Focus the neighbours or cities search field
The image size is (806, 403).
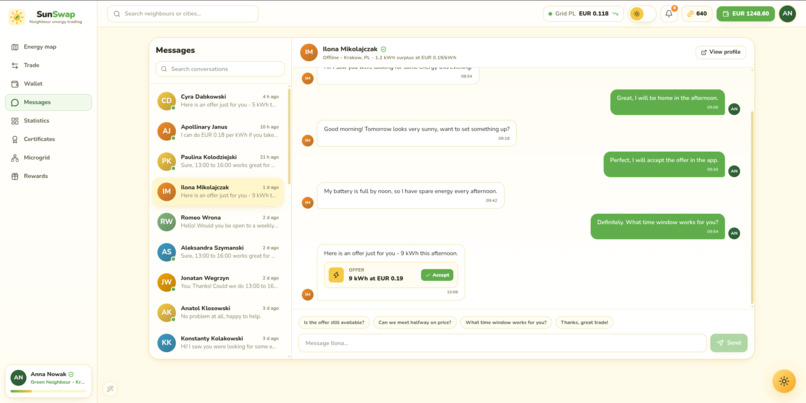pos(183,14)
